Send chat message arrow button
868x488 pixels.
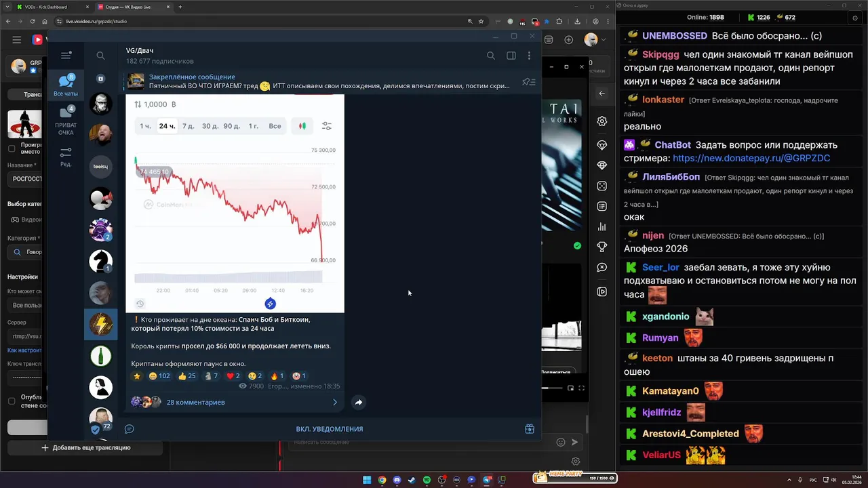click(x=574, y=442)
